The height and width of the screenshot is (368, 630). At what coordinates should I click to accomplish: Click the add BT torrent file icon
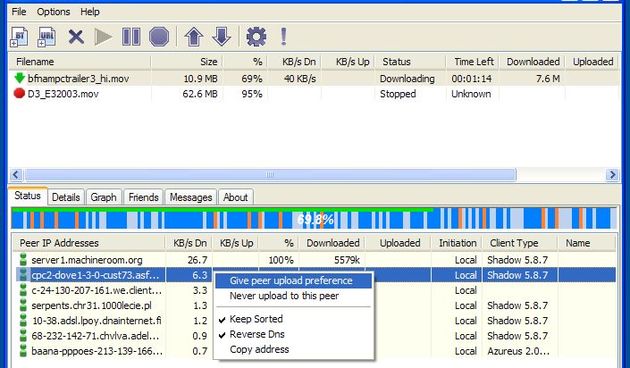tap(19, 37)
